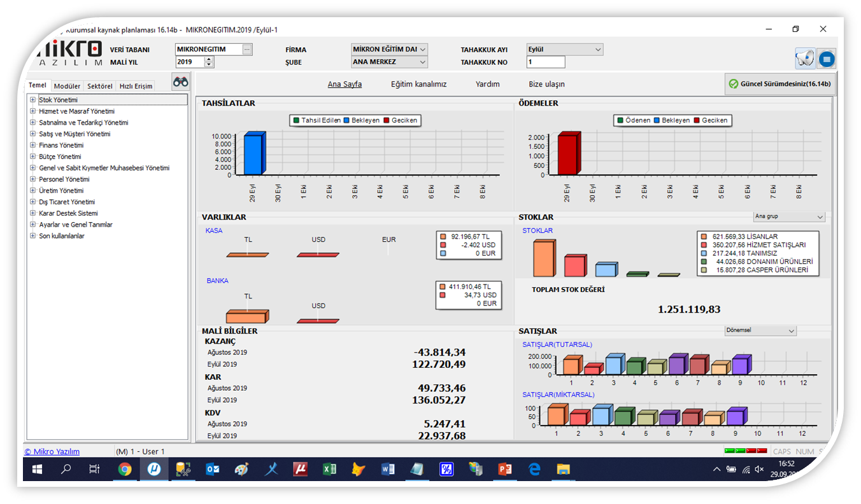Expand the Finans Yönetimi tree node

coord(32,145)
